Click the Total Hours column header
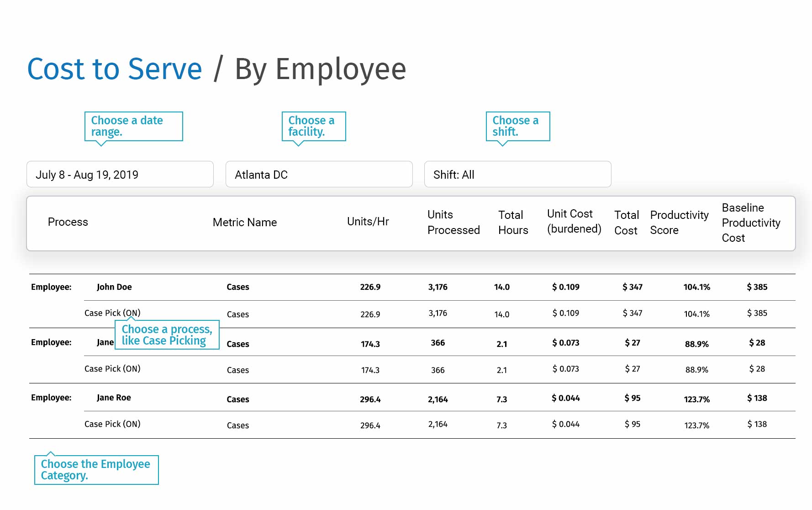Screen dimensions: 812x510 513,223
